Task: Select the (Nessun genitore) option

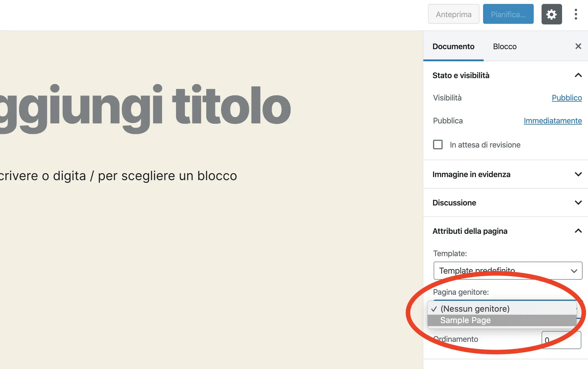Action: pyautogui.click(x=475, y=309)
